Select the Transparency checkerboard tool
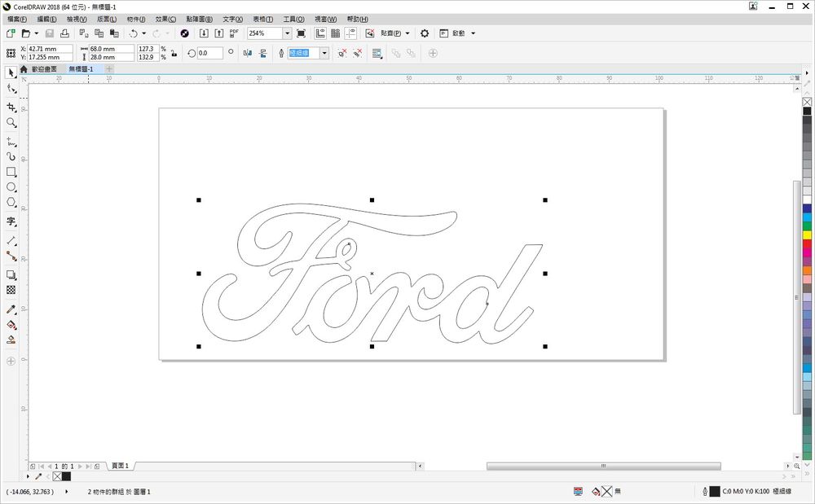The width and height of the screenshot is (815, 504). tap(11, 290)
